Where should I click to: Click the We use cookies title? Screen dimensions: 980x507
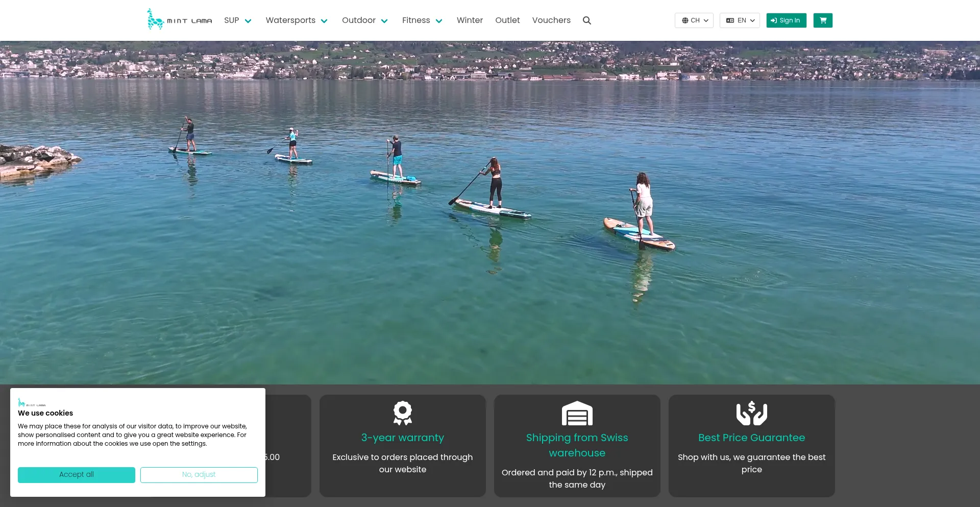coord(45,413)
